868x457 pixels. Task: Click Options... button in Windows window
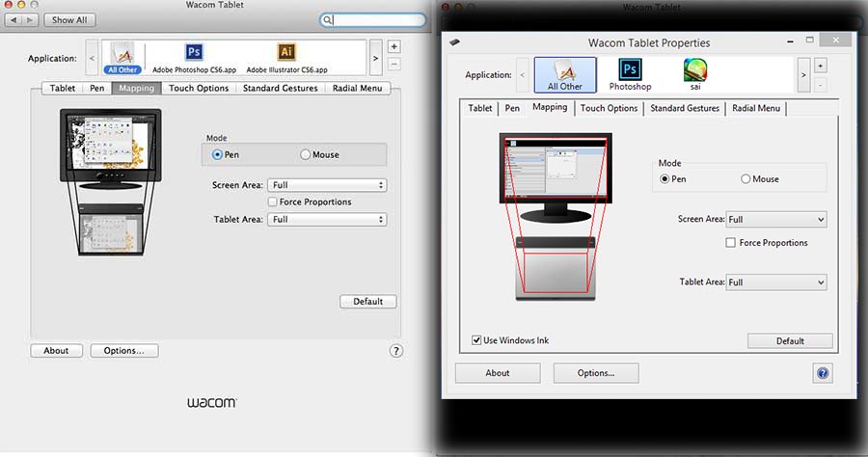(x=596, y=373)
